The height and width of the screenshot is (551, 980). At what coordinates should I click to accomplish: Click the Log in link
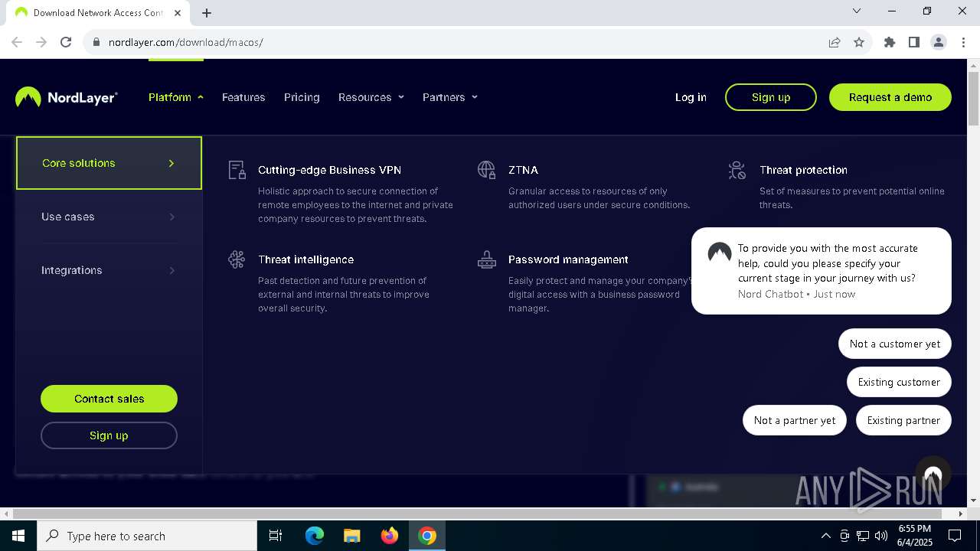coord(691,97)
